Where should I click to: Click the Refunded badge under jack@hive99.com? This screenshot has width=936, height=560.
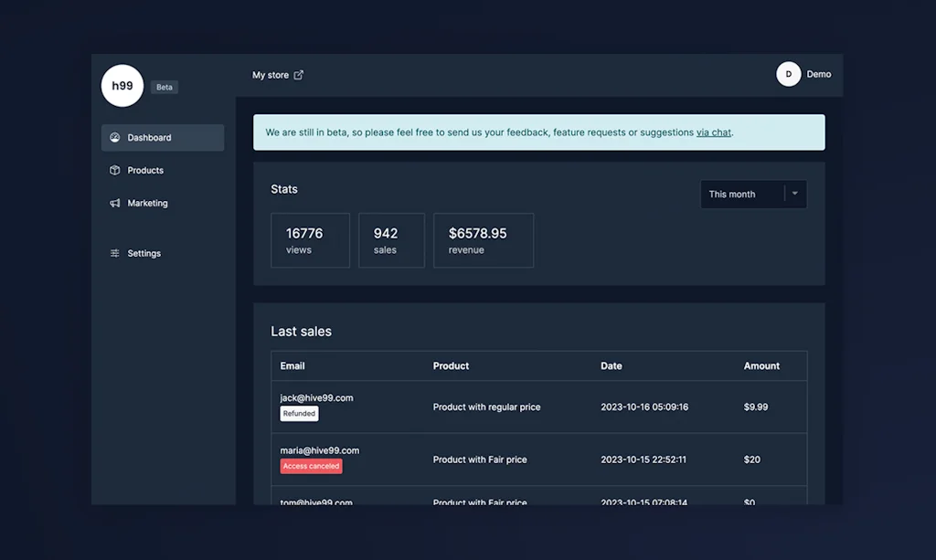pos(299,413)
